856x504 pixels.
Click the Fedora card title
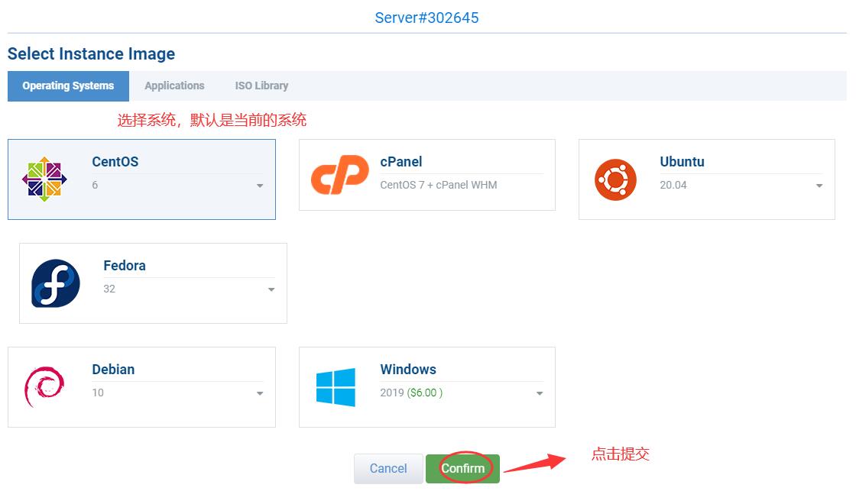click(125, 266)
